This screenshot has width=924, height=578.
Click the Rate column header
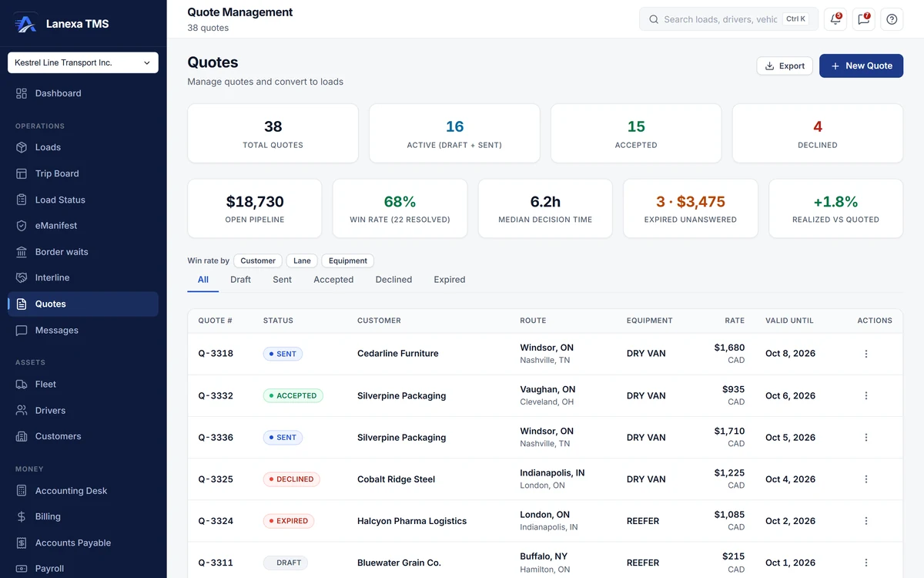pyautogui.click(x=735, y=321)
